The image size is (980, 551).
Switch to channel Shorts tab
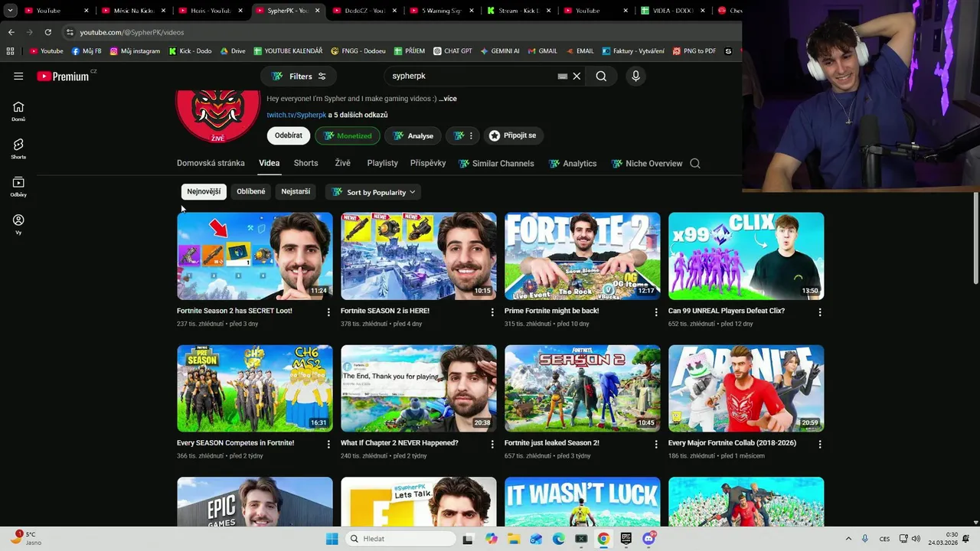(x=305, y=163)
